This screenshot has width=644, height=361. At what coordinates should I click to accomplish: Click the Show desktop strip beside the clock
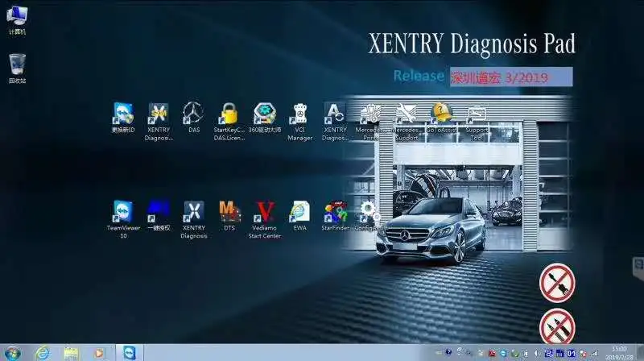click(x=640, y=353)
